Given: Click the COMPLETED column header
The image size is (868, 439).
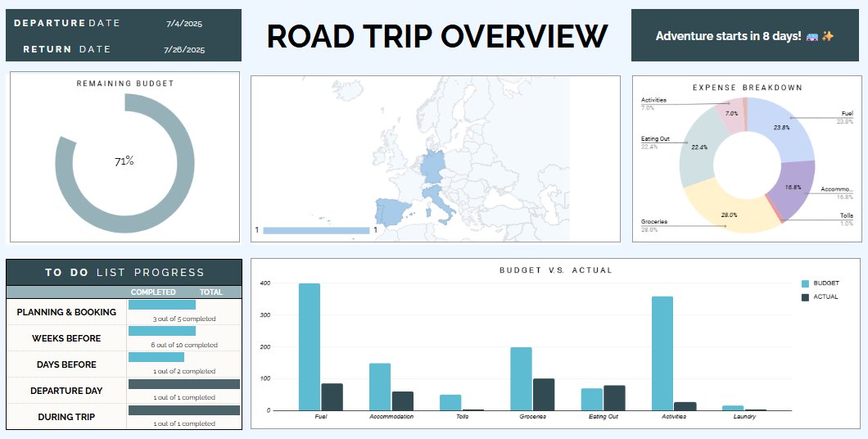Looking at the screenshot, I should (153, 292).
